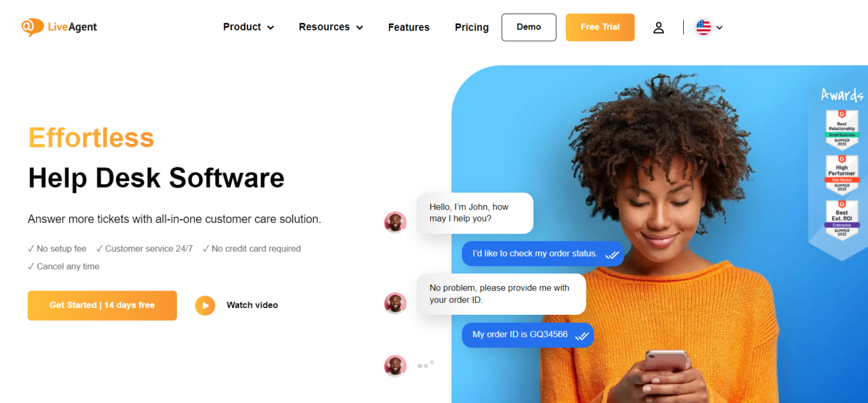This screenshot has height=403, width=868.
Task: Play the Watch video orange button
Action: point(205,305)
